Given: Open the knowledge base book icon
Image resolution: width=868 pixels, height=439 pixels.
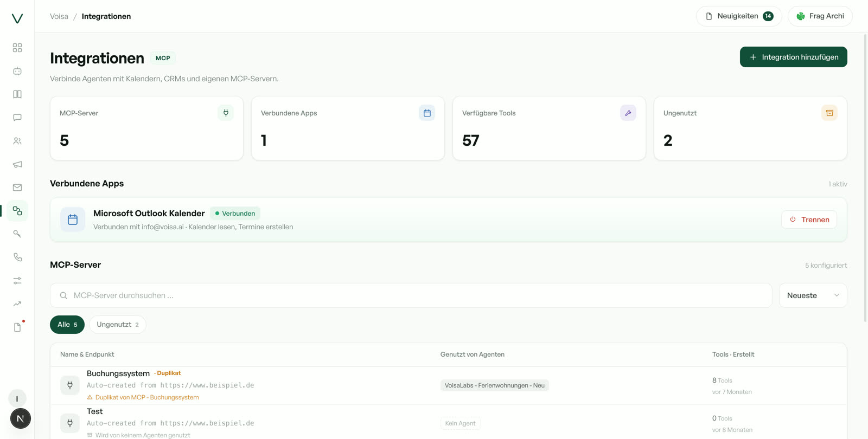Looking at the screenshot, I should tap(17, 94).
